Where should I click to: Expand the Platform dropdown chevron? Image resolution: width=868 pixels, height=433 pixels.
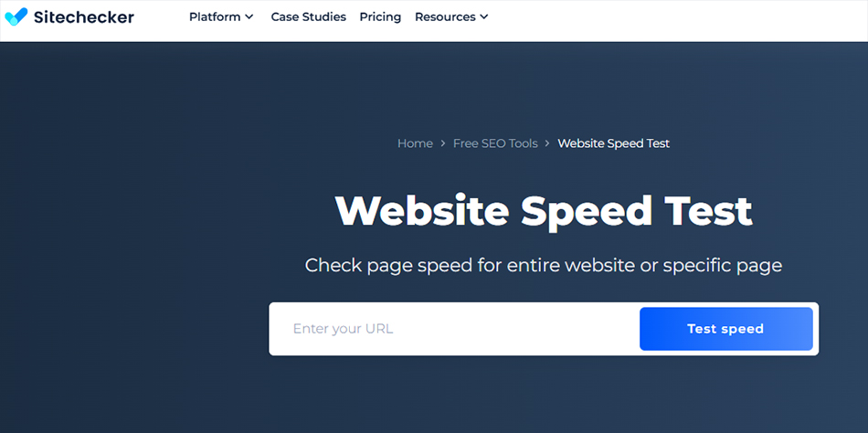point(249,17)
